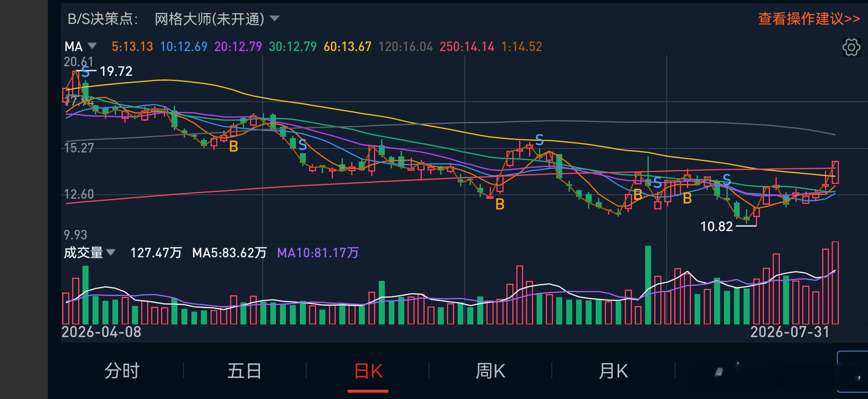Screen dimensions: 868x399
Task: Switch to the 周K tab
Action: (490, 371)
